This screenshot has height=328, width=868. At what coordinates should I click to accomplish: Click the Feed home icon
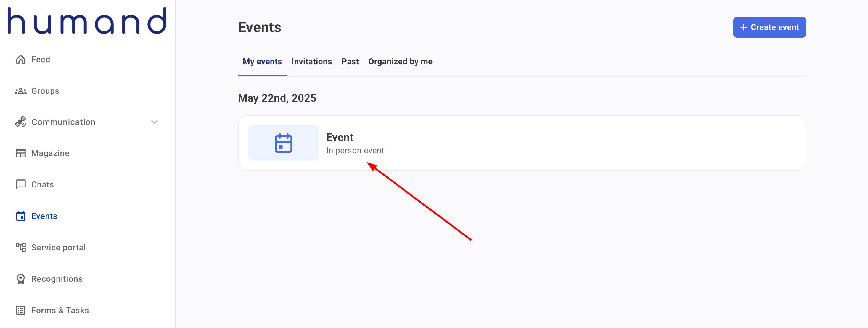tap(20, 59)
